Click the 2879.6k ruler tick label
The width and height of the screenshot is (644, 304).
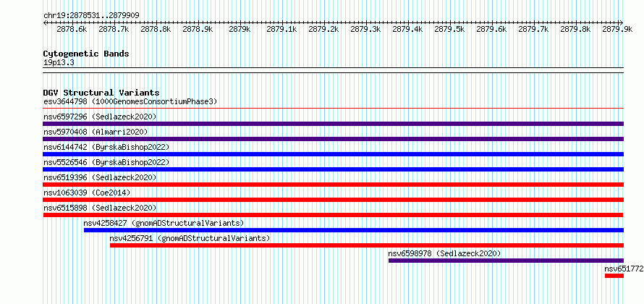tap(491, 30)
